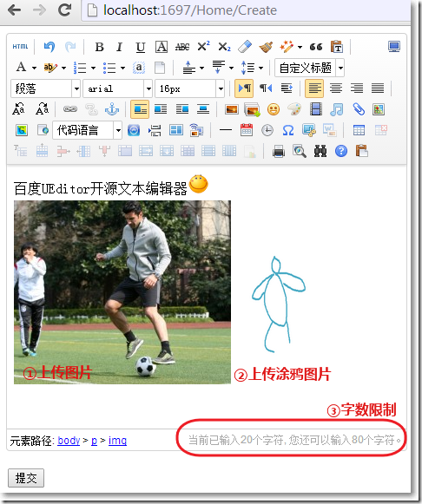
Task: Open highlight background color arrow
Action: pyautogui.click(x=63, y=68)
